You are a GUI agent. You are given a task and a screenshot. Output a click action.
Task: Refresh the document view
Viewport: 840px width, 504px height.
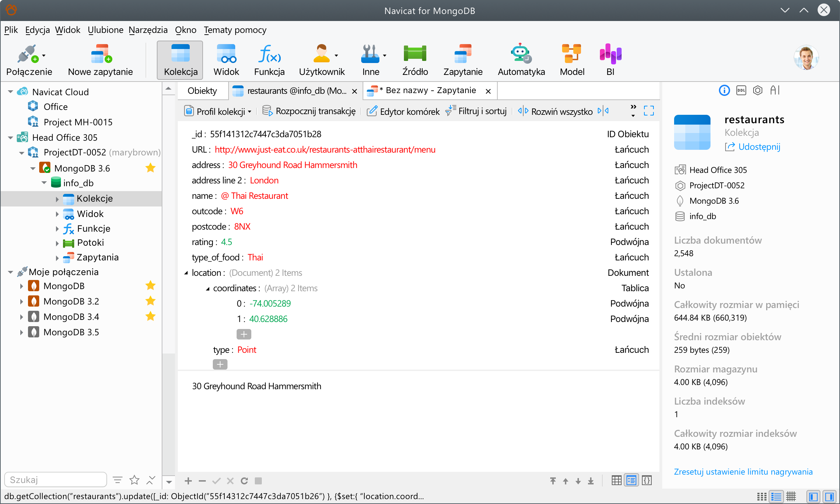[x=244, y=481]
